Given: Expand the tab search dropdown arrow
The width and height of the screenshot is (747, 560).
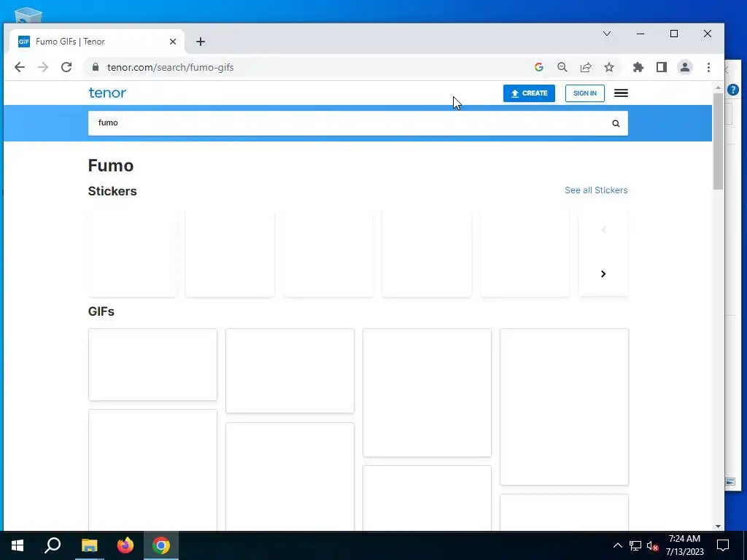Looking at the screenshot, I should tap(606, 34).
